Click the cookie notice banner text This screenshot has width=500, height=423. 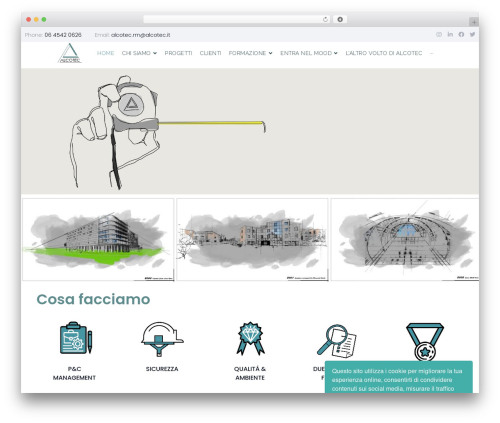coord(397,380)
